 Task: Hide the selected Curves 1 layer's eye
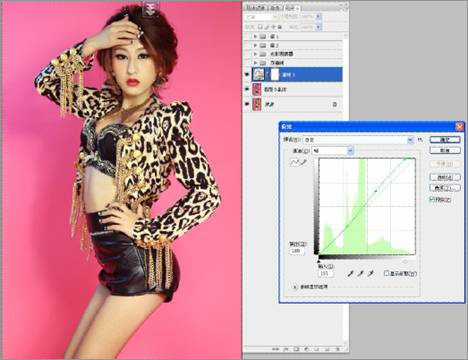(x=247, y=75)
